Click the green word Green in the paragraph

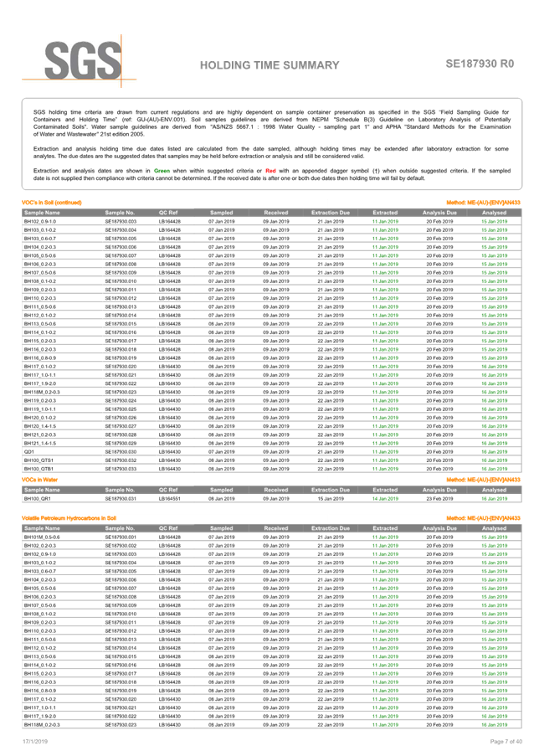pyautogui.click(x=162, y=171)
